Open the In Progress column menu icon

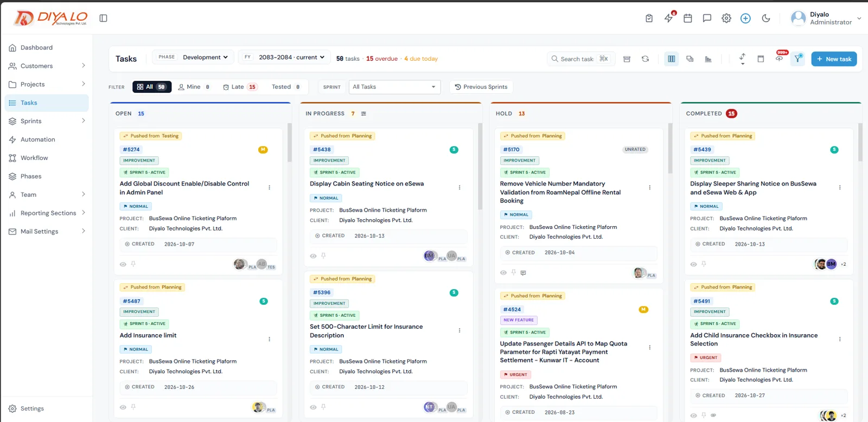363,114
